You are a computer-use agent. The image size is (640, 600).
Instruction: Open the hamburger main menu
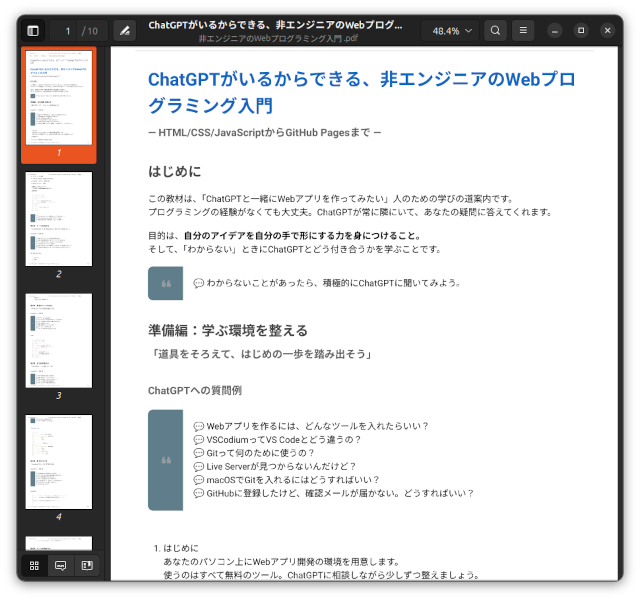523,31
